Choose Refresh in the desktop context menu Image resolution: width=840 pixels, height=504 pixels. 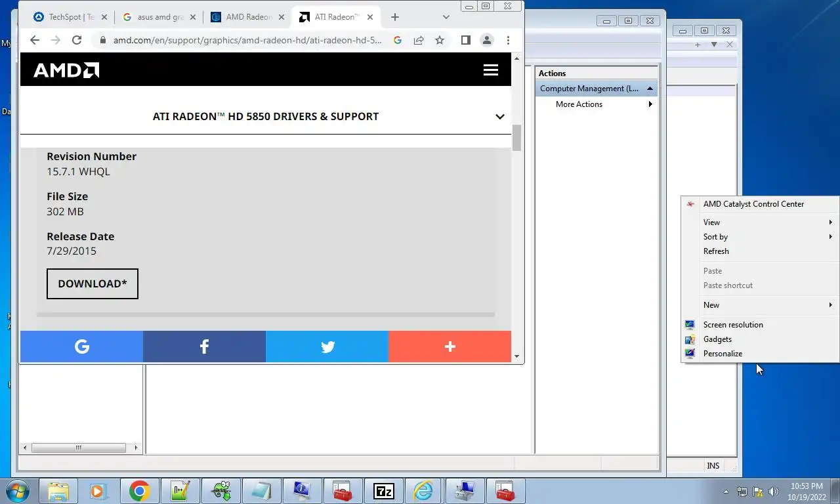click(760, 251)
